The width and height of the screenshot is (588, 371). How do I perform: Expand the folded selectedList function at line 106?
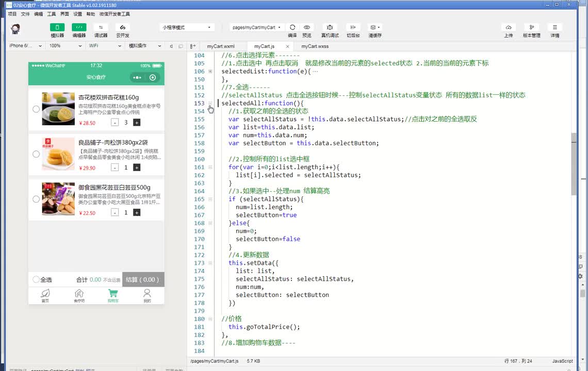(210, 72)
